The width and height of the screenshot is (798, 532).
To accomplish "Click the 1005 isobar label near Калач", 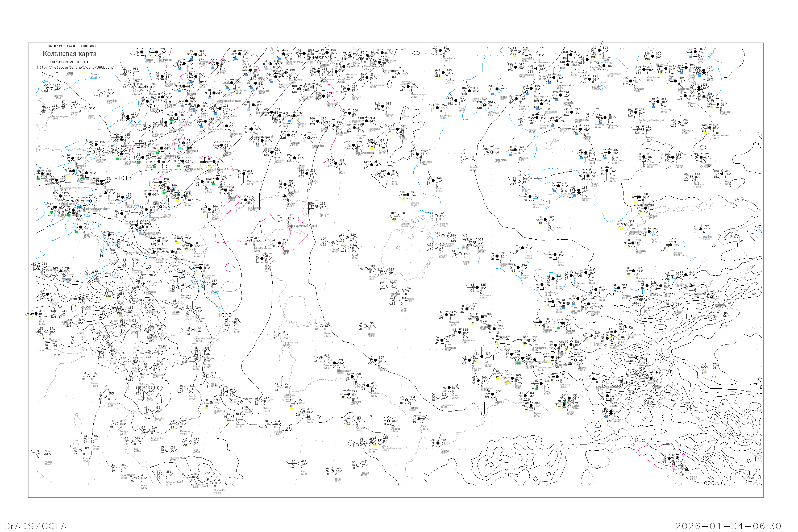I will pos(157,111).
